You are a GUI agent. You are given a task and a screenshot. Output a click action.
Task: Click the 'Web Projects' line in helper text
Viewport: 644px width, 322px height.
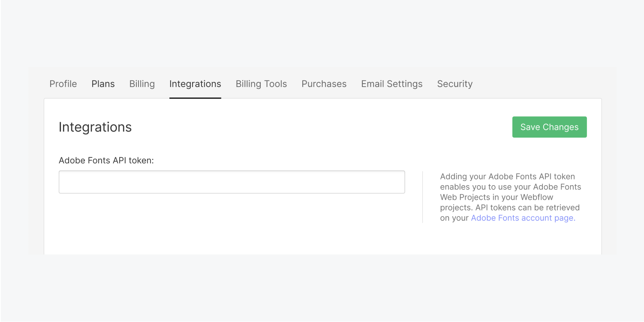(497, 197)
